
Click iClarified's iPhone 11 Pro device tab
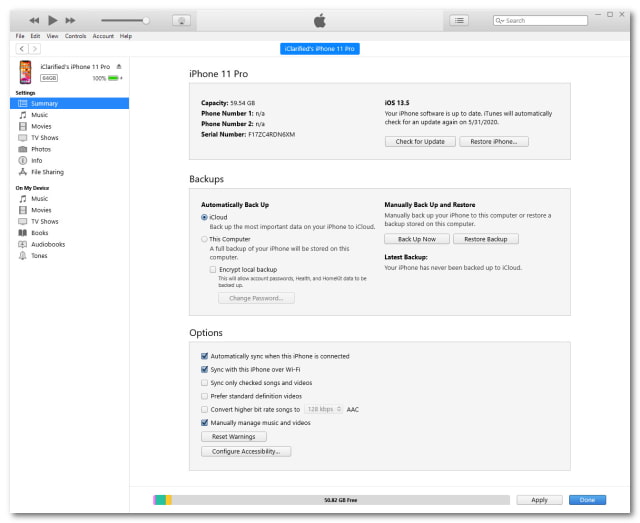coord(320,49)
